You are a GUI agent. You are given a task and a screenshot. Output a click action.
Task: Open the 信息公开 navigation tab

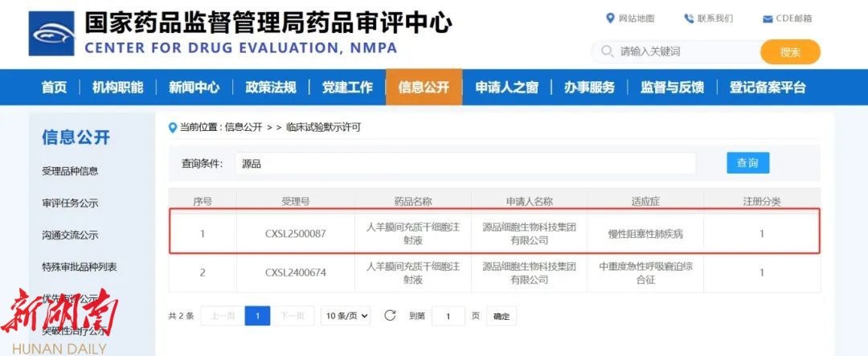pyautogui.click(x=424, y=88)
